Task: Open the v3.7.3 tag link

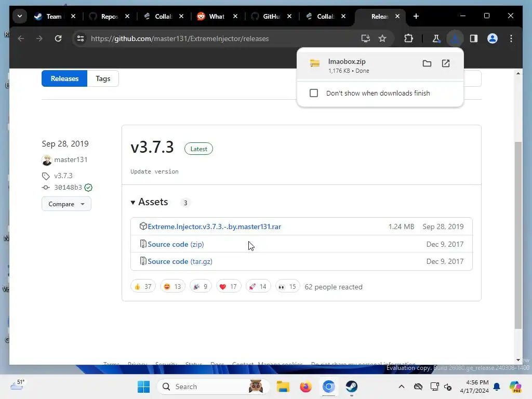Action: 63,176
